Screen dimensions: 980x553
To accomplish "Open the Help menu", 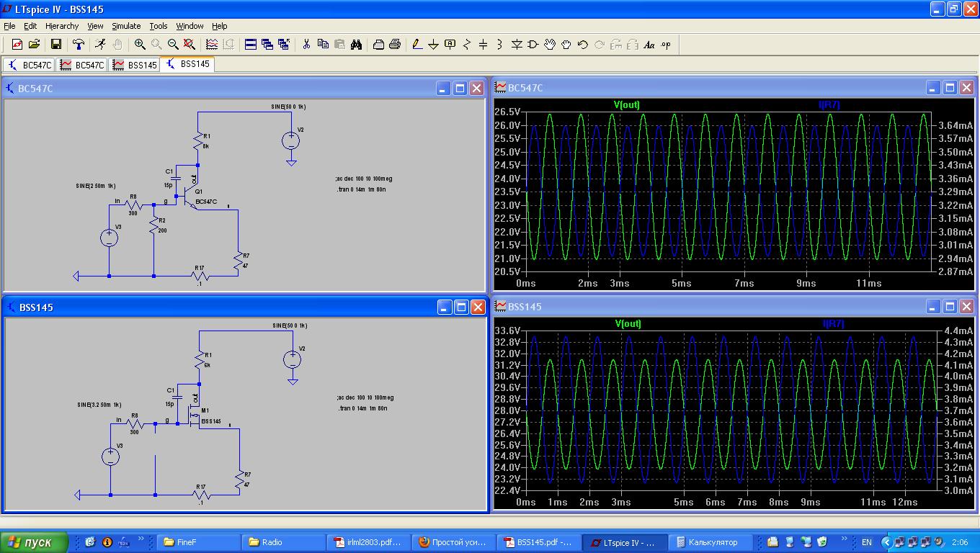I will [220, 26].
